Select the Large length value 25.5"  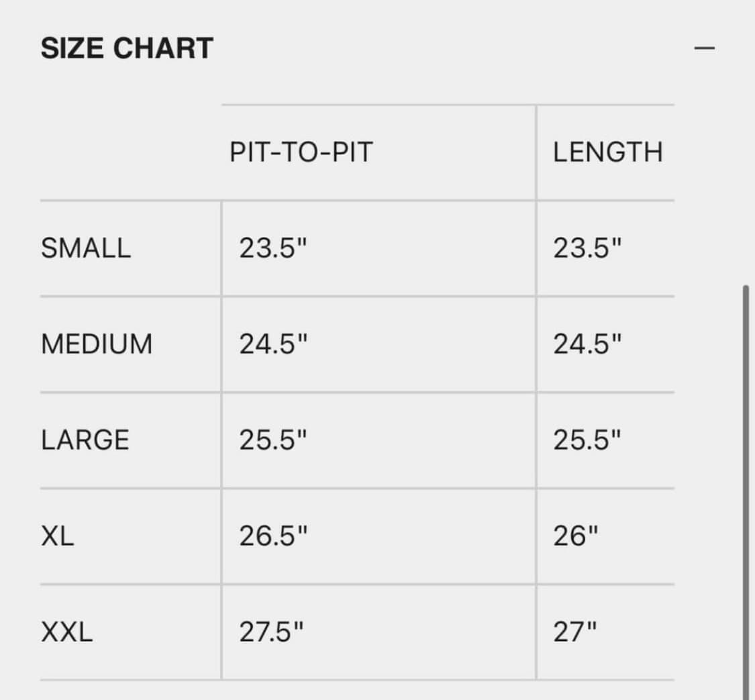587,440
